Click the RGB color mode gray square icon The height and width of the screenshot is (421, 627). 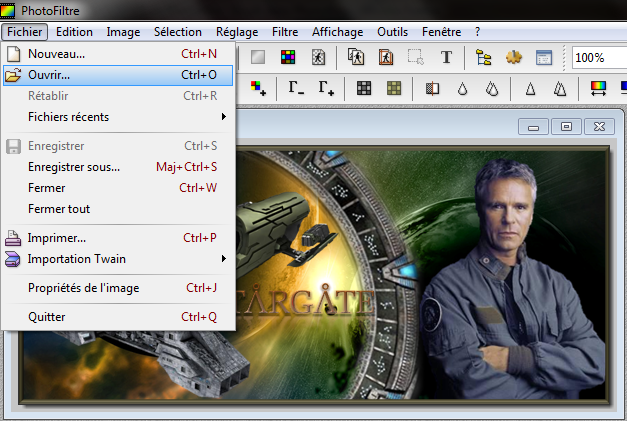click(x=258, y=57)
